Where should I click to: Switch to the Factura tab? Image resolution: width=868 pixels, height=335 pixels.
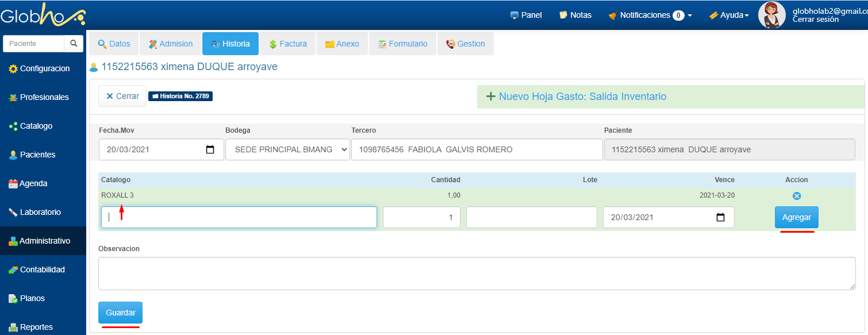coord(287,44)
